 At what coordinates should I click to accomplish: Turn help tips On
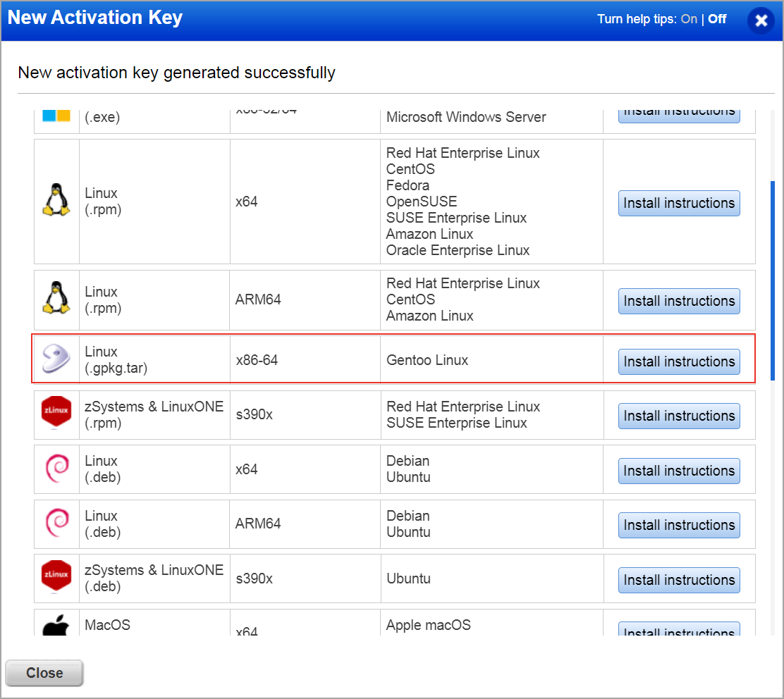689,19
